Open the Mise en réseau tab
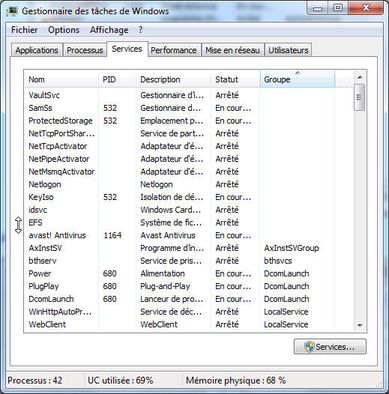This screenshot has height=394, width=389. click(x=232, y=50)
